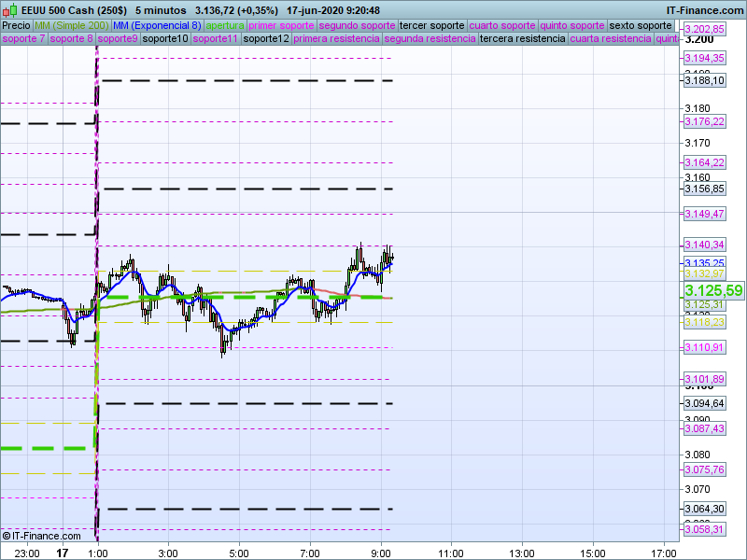Click the 3.064,30 price tag
Screen dimensions: 747x560
pyautogui.click(x=704, y=509)
